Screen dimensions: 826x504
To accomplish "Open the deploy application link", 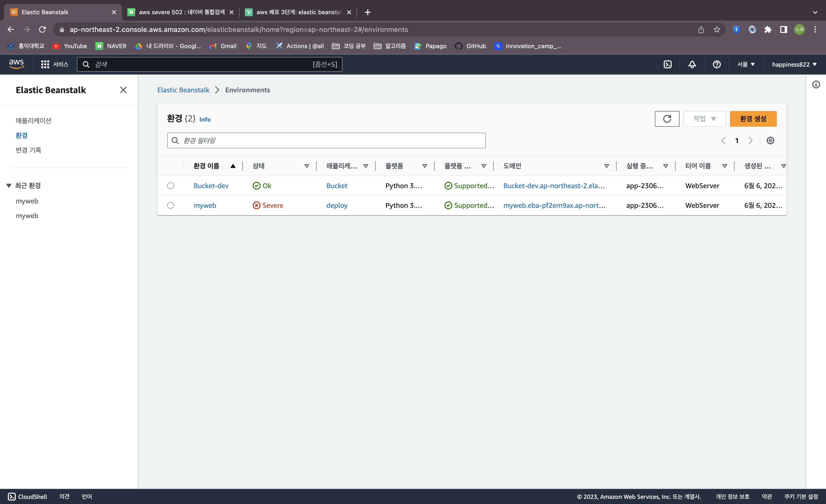I will (337, 206).
